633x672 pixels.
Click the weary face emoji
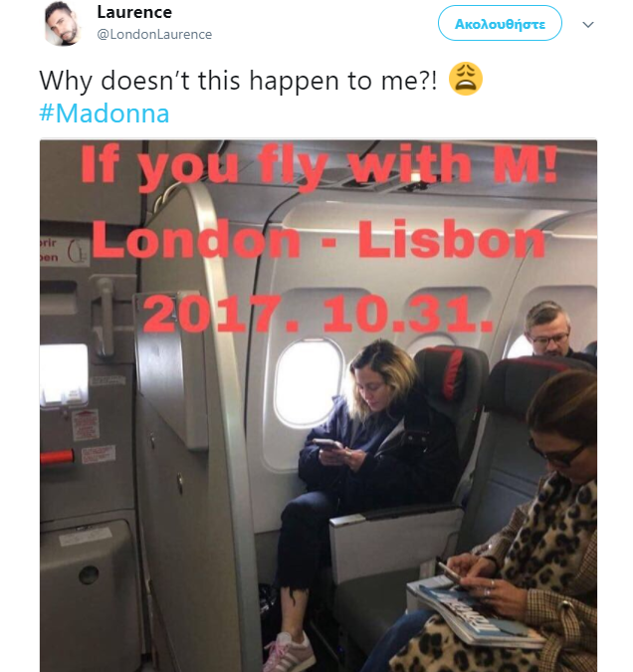pos(466,79)
